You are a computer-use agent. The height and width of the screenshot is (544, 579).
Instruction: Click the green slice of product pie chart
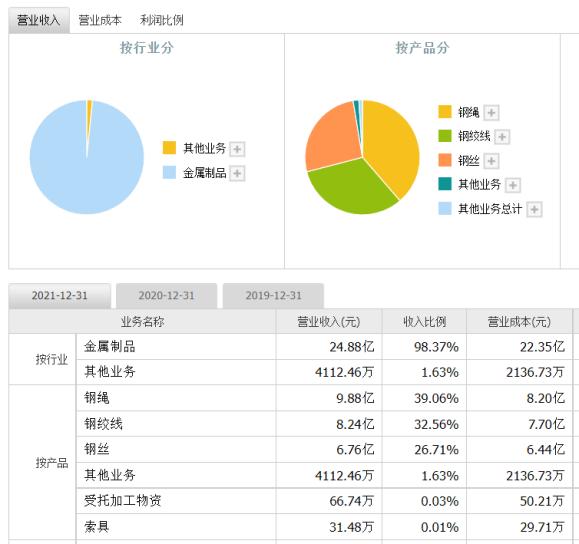351,188
